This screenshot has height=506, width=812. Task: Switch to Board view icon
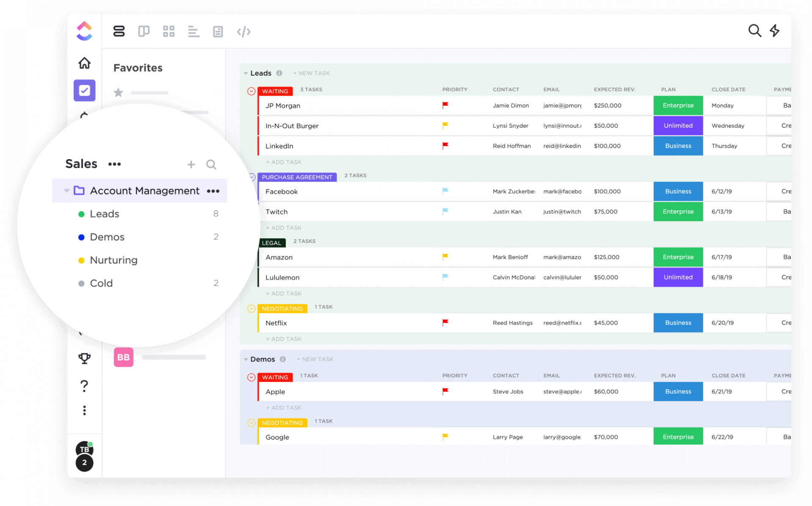click(144, 31)
